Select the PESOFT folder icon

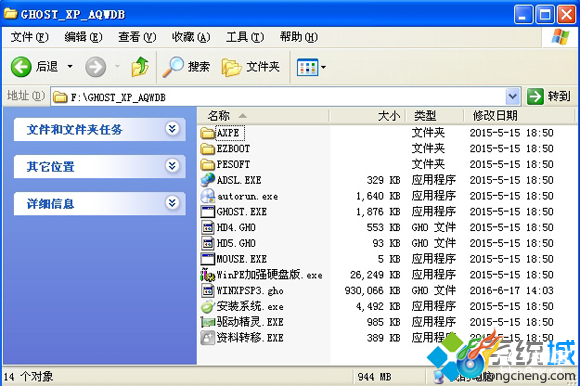click(x=208, y=164)
